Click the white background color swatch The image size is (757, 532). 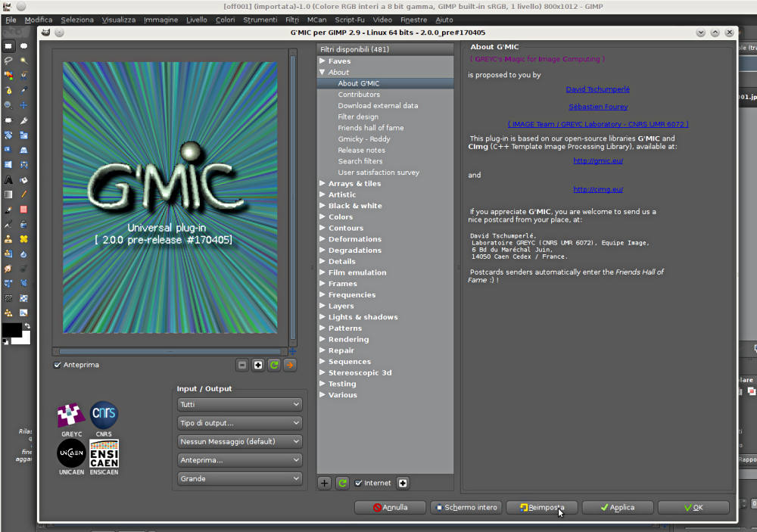[24, 339]
